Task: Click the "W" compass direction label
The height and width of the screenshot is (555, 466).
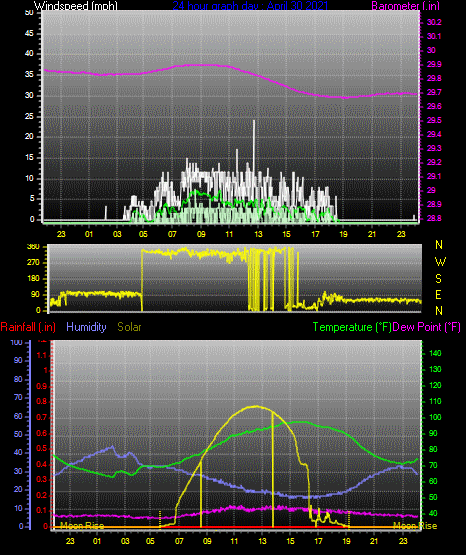Action: click(x=440, y=262)
